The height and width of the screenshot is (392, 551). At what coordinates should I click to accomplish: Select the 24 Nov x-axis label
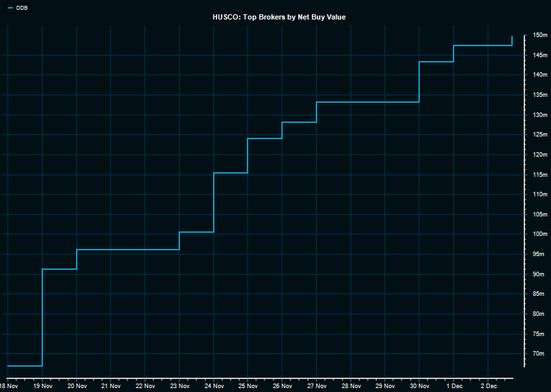(x=214, y=385)
